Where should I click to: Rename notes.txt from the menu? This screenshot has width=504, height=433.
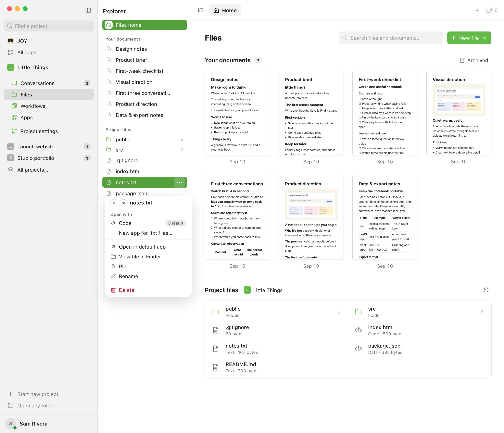148,276
